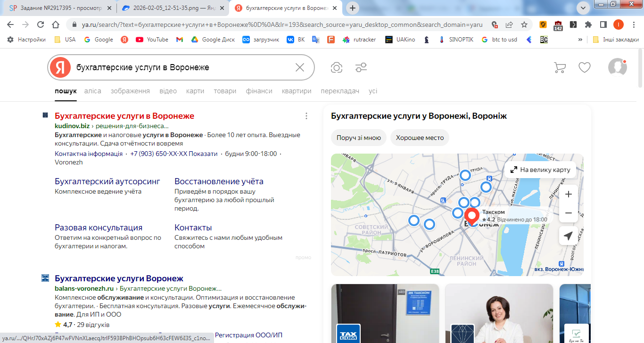The width and height of the screenshot is (644, 343).
Task: Click the red Такском map pin
Action: [472, 217]
